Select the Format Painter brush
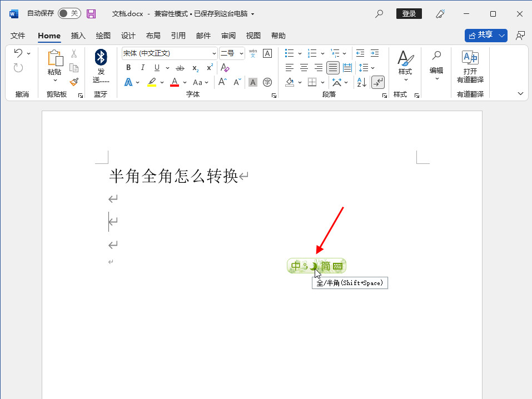Image resolution: width=532 pixels, height=399 pixels. point(73,82)
